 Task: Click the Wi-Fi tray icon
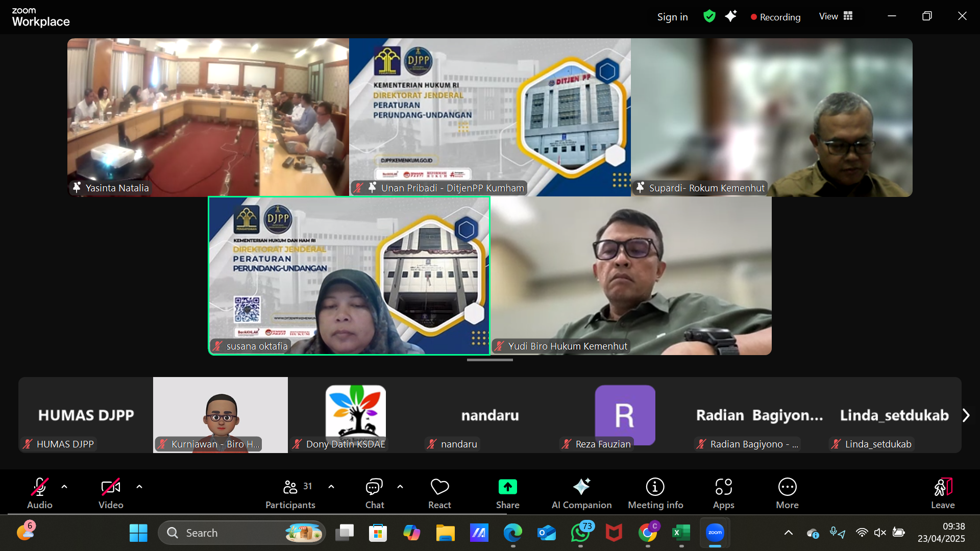862,533
